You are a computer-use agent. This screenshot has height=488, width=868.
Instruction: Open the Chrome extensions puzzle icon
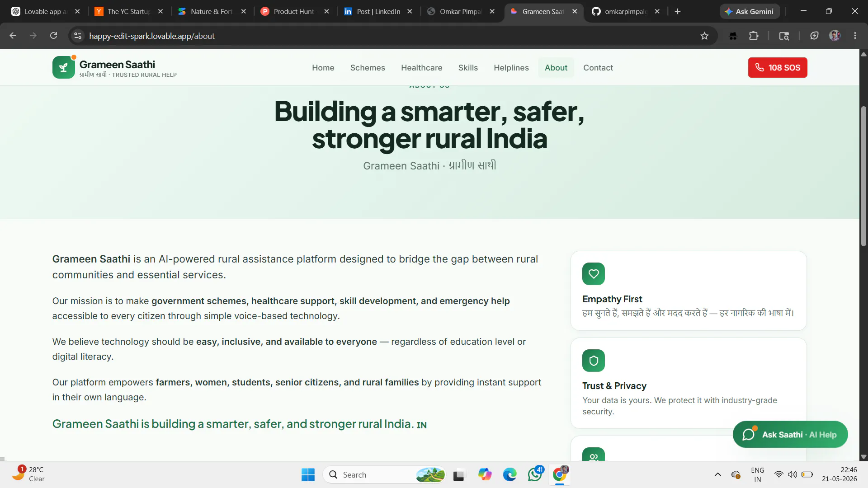[x=754, y=36]
